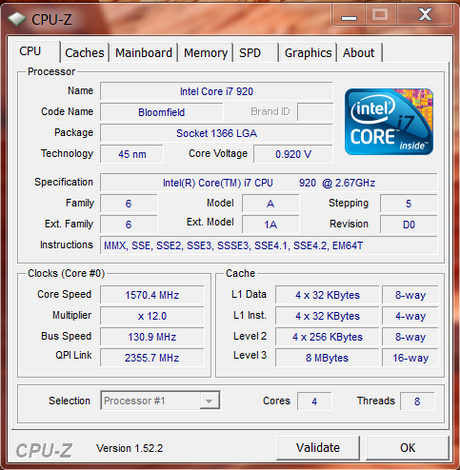Click the Model value A

click(271, 204)
